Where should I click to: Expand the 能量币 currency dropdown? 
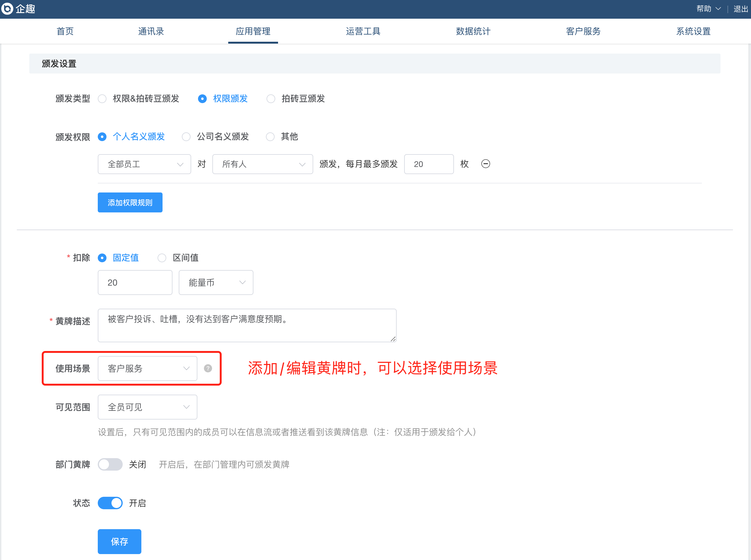pos(216,282)
